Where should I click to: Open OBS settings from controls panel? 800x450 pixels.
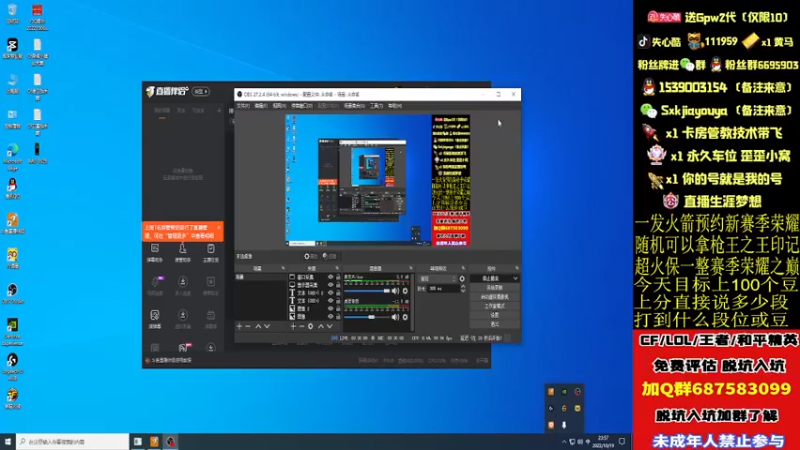(494, 315)
